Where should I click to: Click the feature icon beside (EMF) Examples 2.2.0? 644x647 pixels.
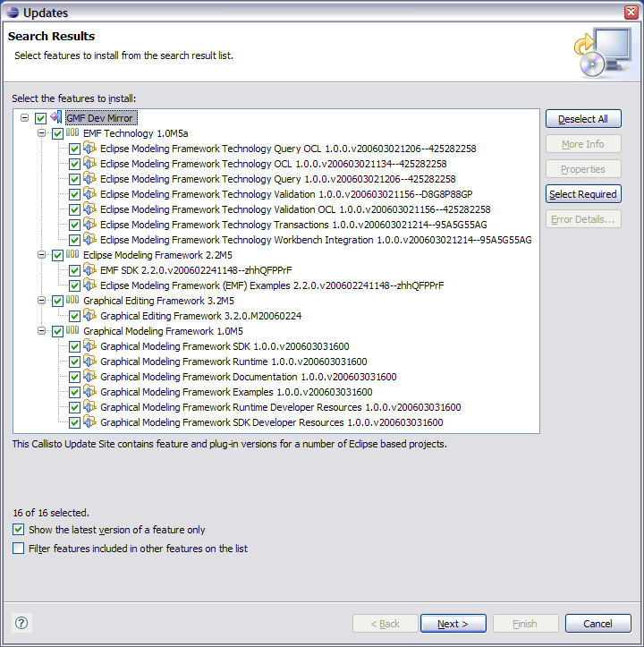[90, 285]
